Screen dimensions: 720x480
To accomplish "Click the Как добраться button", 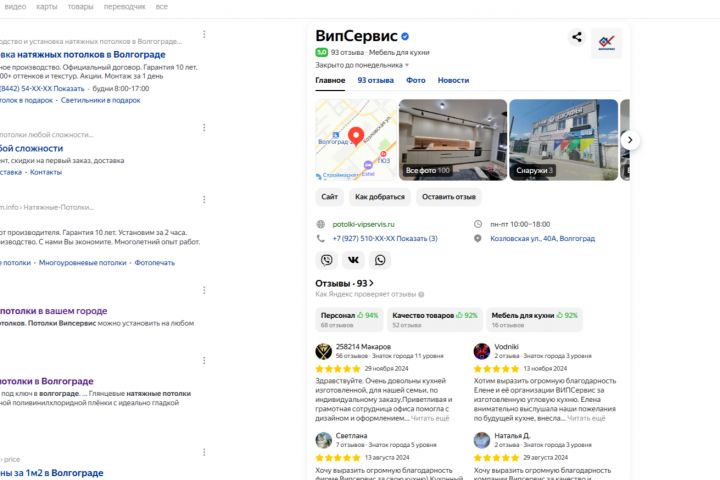I will pyautogui.click(x=380, y=197).
